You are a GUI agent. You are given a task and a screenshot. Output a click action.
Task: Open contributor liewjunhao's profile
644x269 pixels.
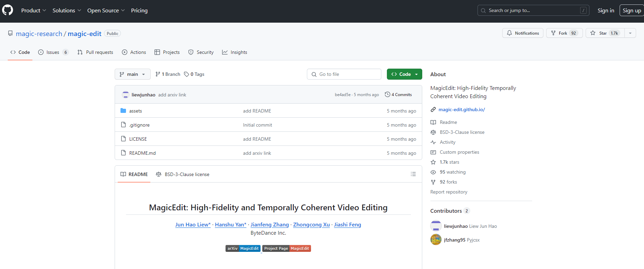tap(456, 226)
